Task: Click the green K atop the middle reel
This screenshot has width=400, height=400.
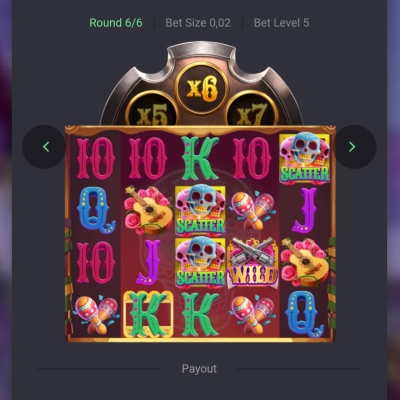Action: (x=200, y=158)
